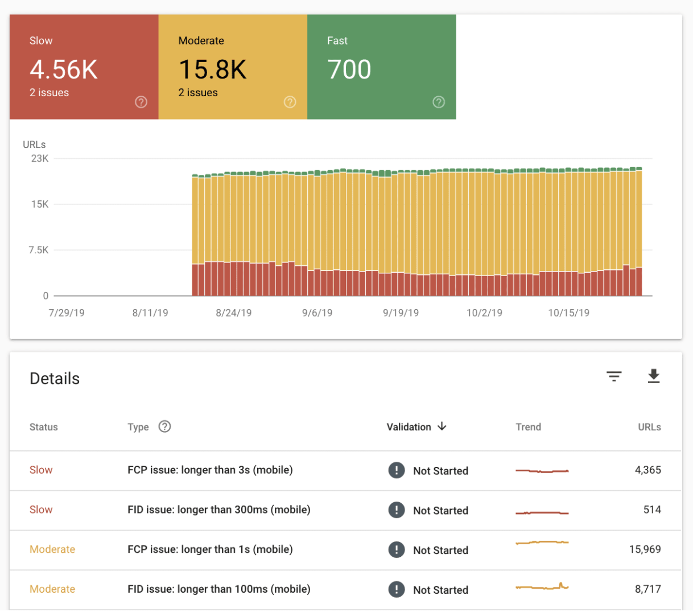Click warning icon on FID 300ms row
Screen dimensions: 693x616
(397, 510)
